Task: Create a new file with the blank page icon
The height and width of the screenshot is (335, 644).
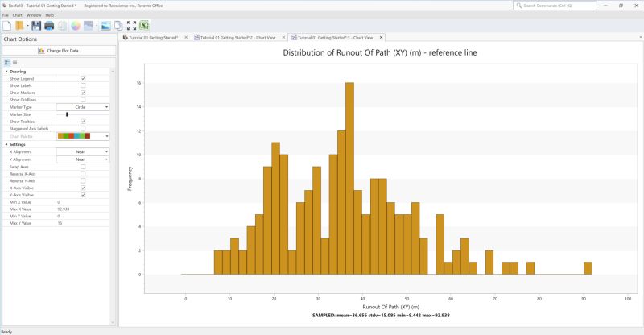Action: (x=7, y=26)
